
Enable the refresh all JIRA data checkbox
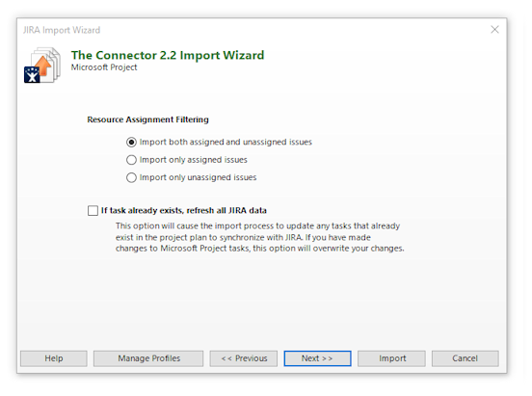(x=93, y=210)
